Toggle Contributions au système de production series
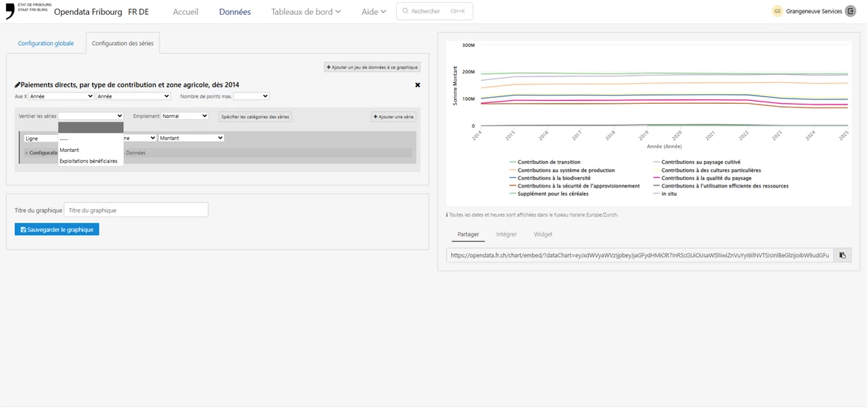Image resolution: width=868 pixels, height=410 pixels. tap(562, 171)
